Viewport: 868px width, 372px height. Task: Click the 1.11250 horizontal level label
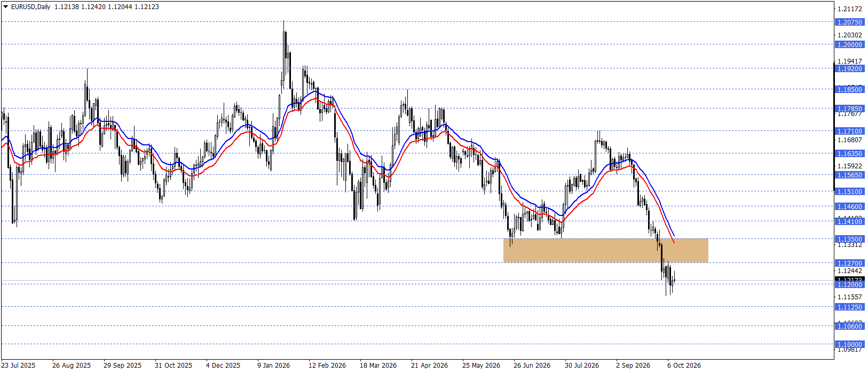[x=850, y=307]
